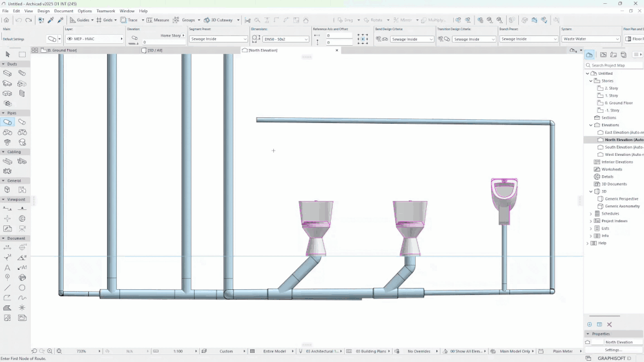
Task: Toggle MEP-HVAC layer eye icon
Action: coord(70,39)
